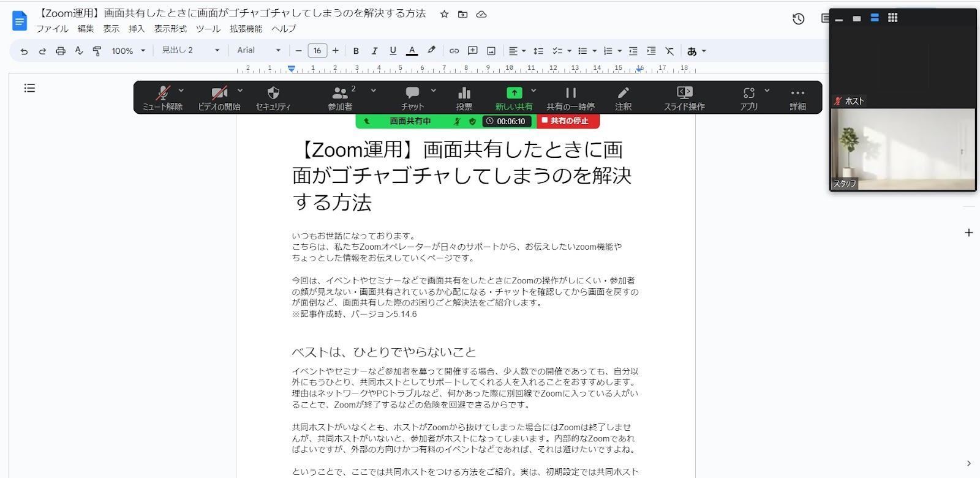Screen dimensions: 980x478
Task: Unmute the microphone in Zoom
Action: 162,98
